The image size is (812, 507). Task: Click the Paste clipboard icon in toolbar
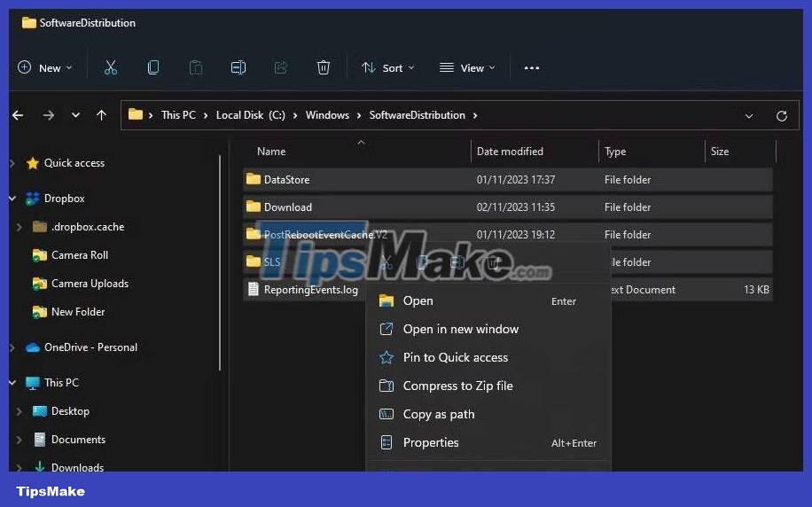coord(196,67)
